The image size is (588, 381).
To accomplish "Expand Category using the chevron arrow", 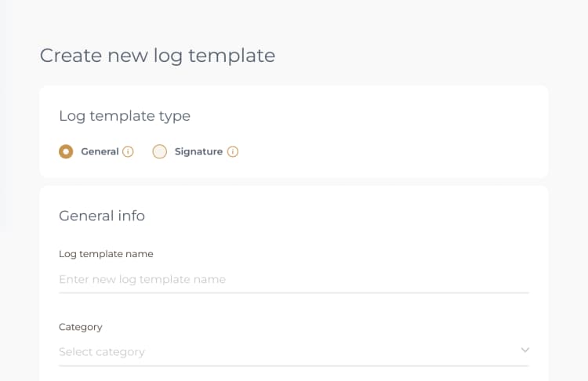I will [x=525, y=350].
